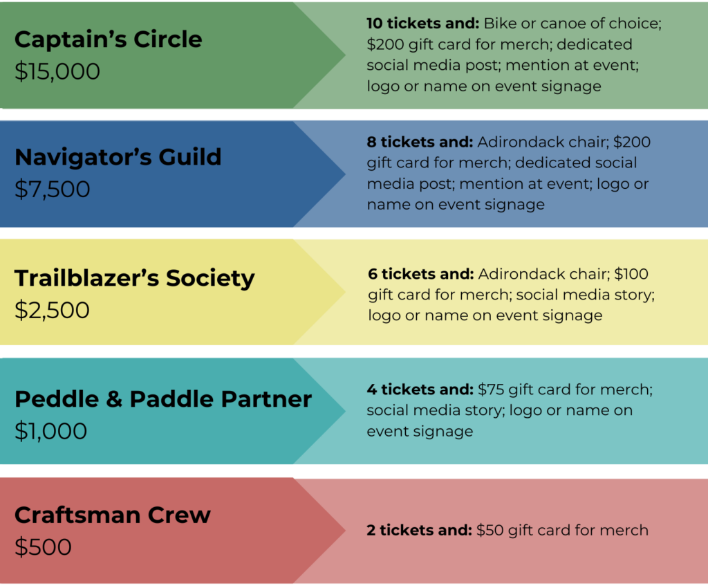Select the Captain's Circle sponsorship title
This screenshot has width=708, height=588.
(109, 39)
